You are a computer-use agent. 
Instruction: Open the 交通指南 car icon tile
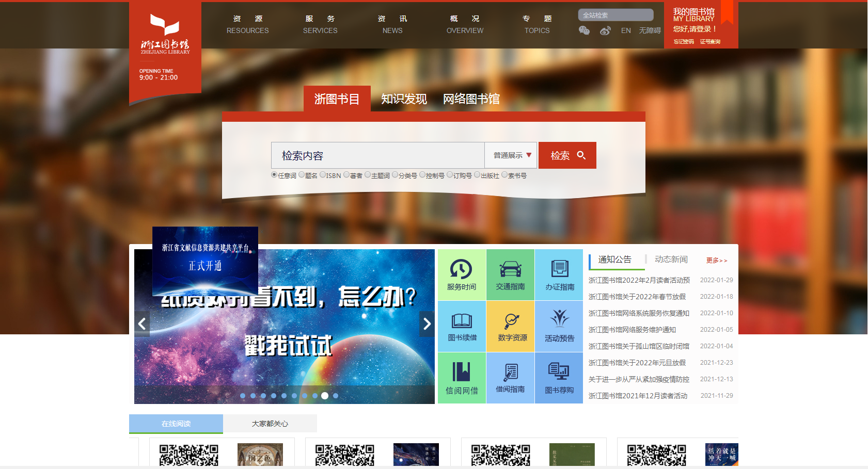pos(510,274)
